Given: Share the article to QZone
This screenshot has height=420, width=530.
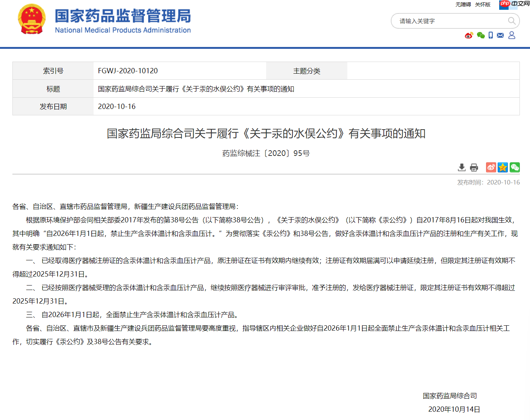Looking at the screenshot, I should point(503,167).
